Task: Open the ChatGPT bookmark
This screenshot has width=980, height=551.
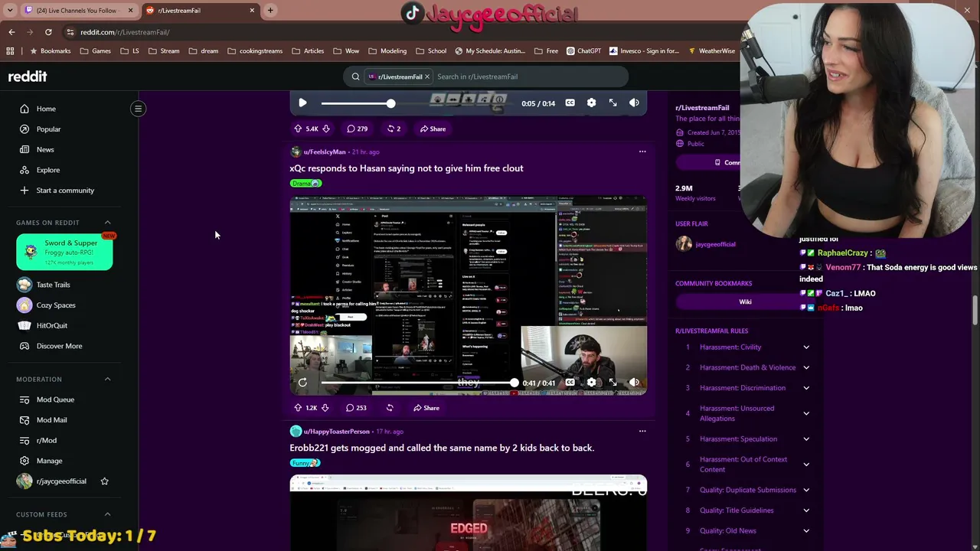Action: (584, 51)
